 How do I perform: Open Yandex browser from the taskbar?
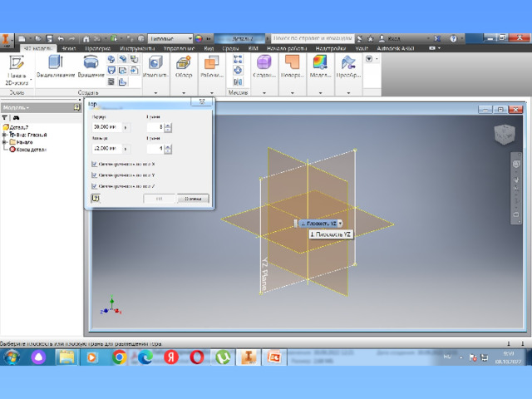[x=170, y=357]
